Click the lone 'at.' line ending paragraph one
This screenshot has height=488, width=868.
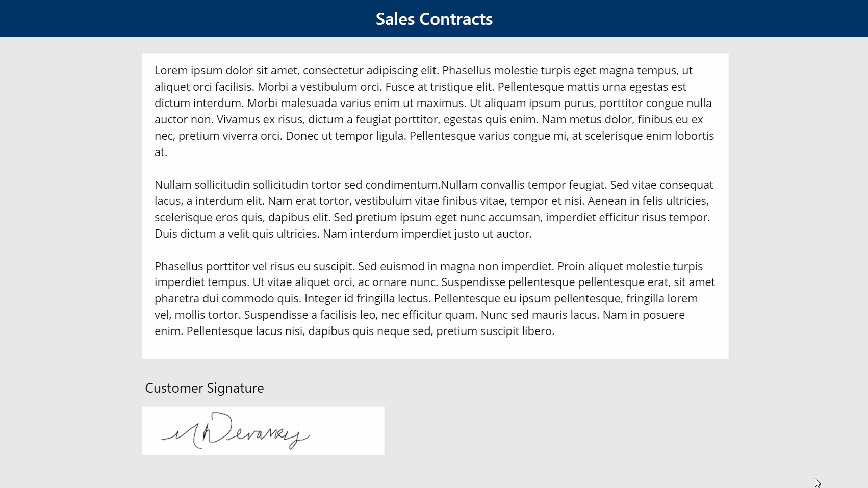(161, 152)
